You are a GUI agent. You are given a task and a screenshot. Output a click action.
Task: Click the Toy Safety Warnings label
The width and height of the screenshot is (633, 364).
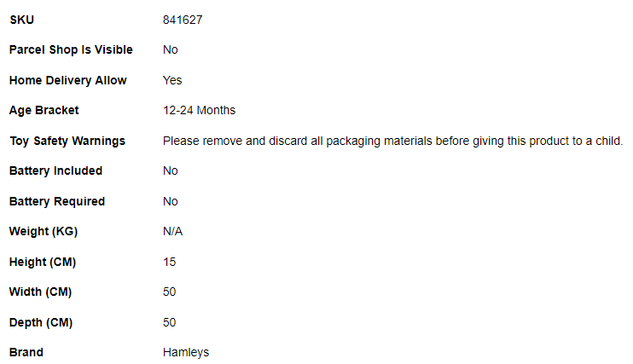(67, 141)
